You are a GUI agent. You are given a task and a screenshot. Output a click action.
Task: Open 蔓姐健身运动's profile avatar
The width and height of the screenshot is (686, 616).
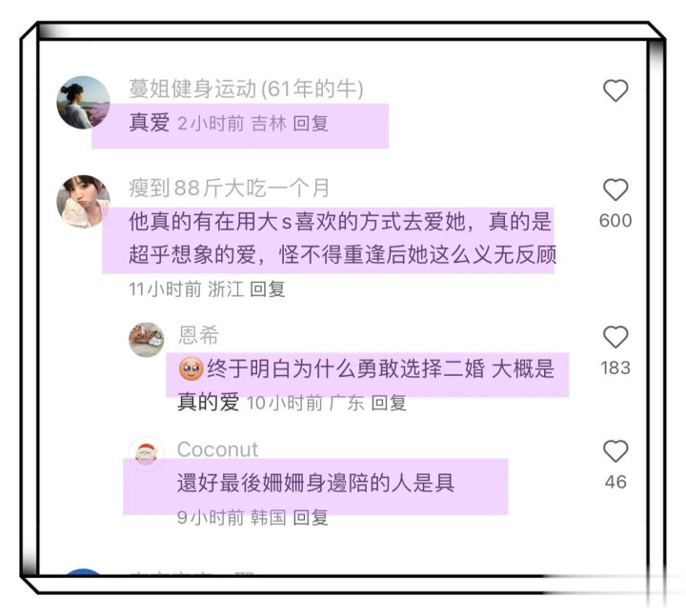pyautogui.click(x=83, y=102)
